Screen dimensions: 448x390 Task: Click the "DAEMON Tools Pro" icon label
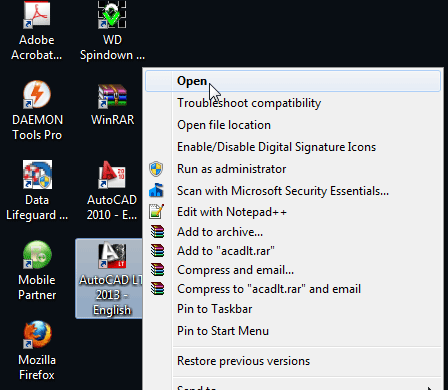coord(37,127)
